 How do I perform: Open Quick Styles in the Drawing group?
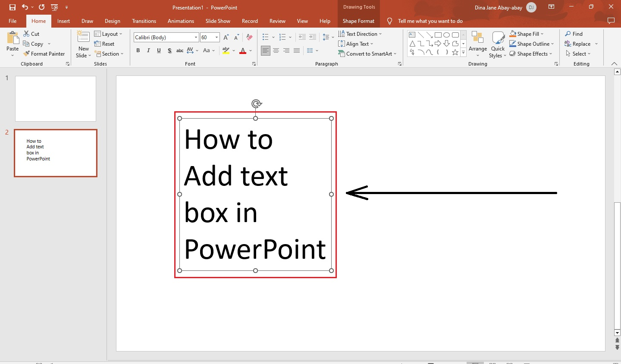point(497,44)
